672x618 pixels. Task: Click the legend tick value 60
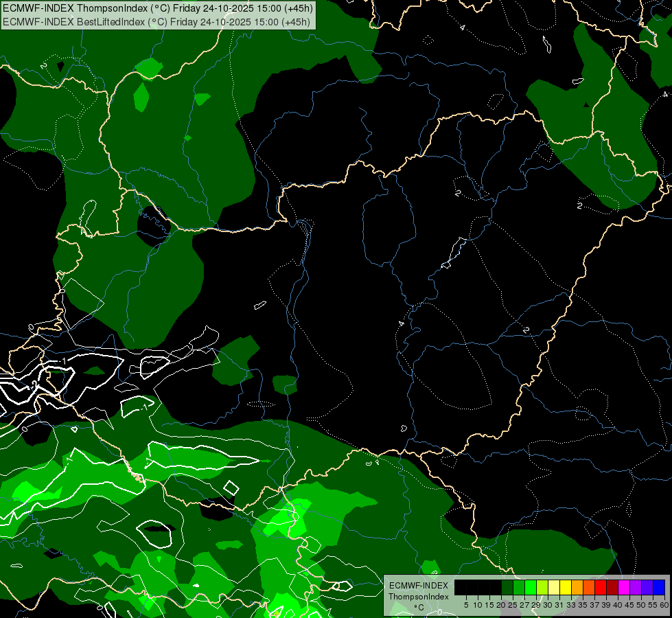click(664, 605)
